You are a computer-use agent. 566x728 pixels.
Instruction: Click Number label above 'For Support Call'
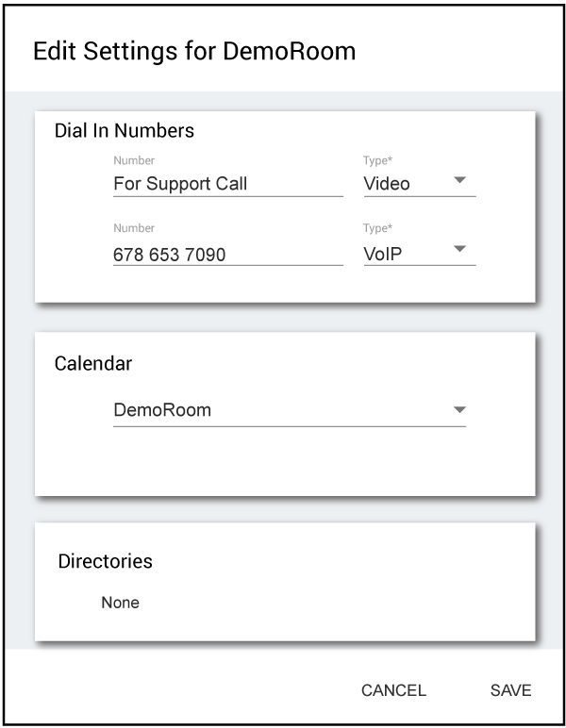[x=133, y=161]
